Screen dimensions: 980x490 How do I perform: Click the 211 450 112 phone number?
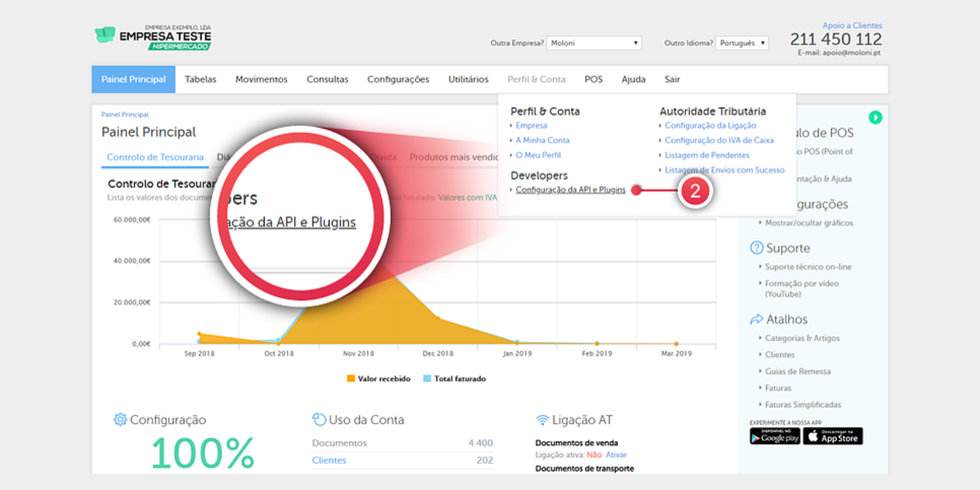point(836,39)
